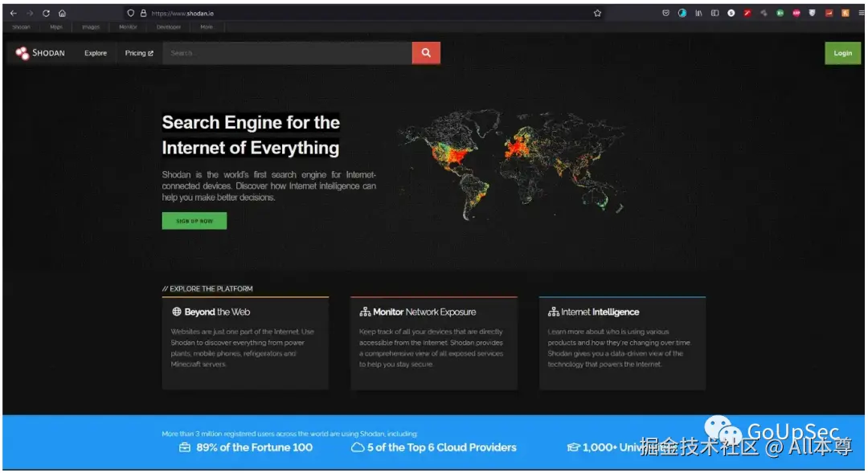Click the 'Search Engine for the' heading
The width and height of the screenshot is (868, 473).
[251, 122]
